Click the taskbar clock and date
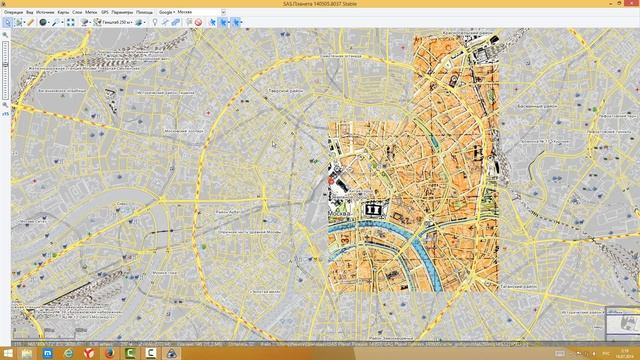 [625, 353]
